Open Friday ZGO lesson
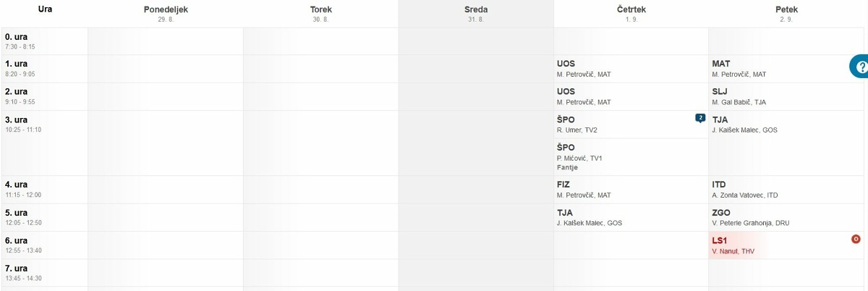868x291 pixels. pos(788,218)
